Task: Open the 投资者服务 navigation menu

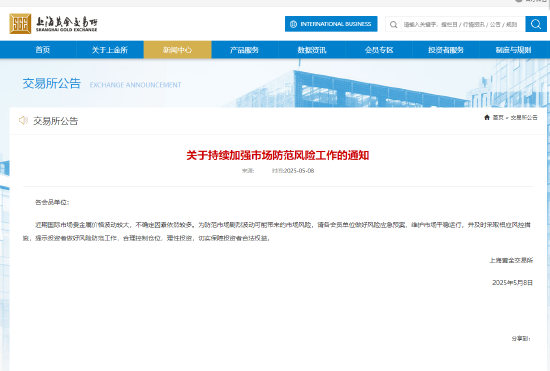Action: [446, 50]
